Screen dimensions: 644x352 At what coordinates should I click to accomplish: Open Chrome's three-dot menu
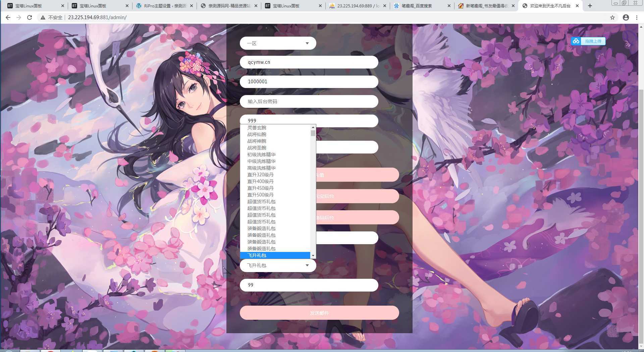[637, 17]
